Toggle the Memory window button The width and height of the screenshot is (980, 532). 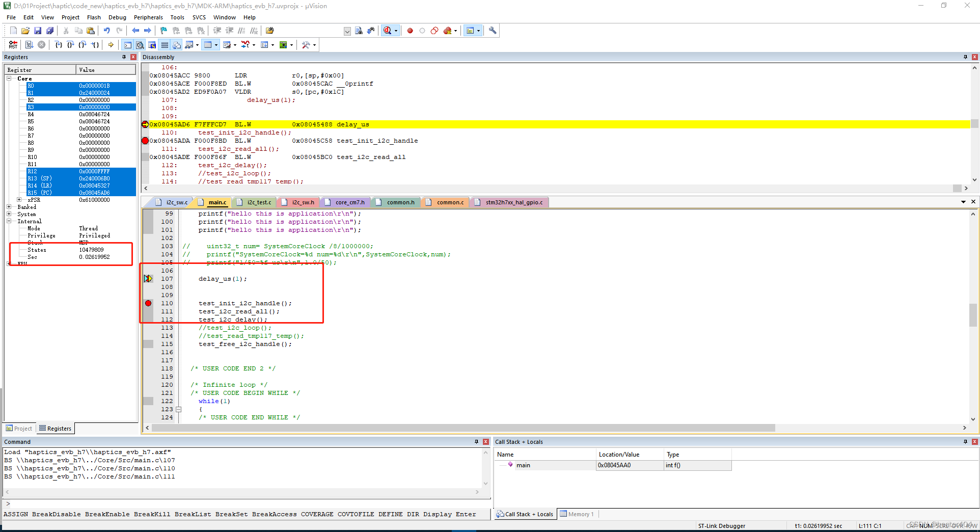point(208,45)
